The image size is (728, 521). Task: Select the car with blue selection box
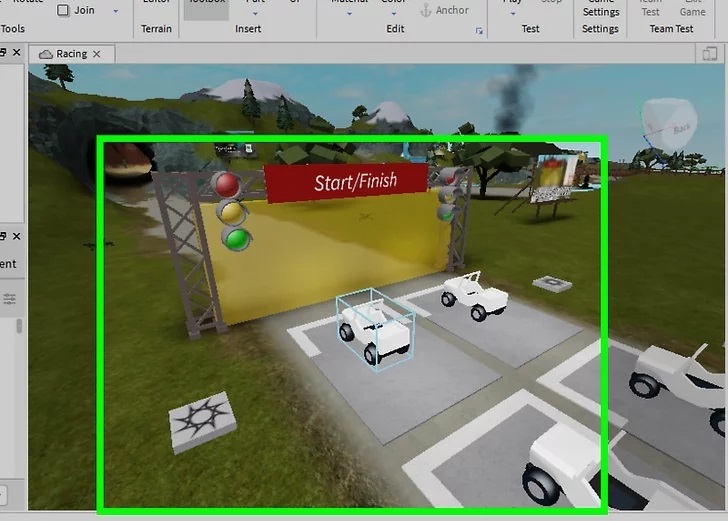(x=375, y=332)
